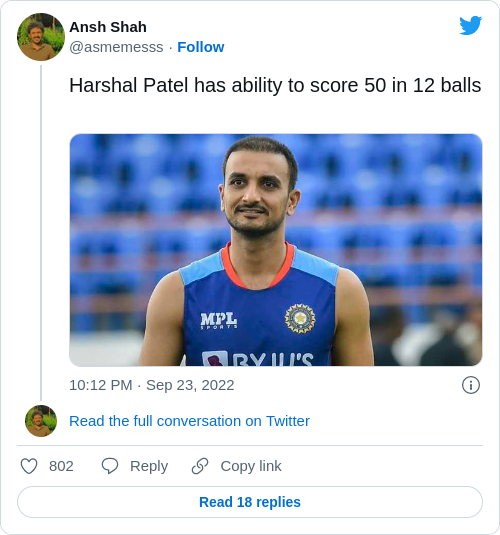The height and width of the screenshot is (535, 500).
Task: Click the Twitter bird logo
Action: click(470, 25)
